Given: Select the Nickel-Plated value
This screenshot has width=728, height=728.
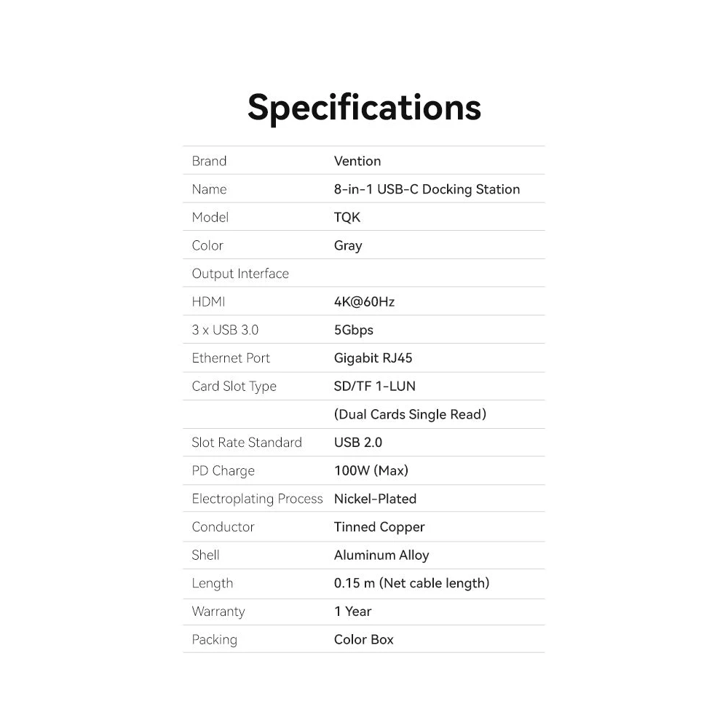Looking at the screenshot, I should (375, 499).
